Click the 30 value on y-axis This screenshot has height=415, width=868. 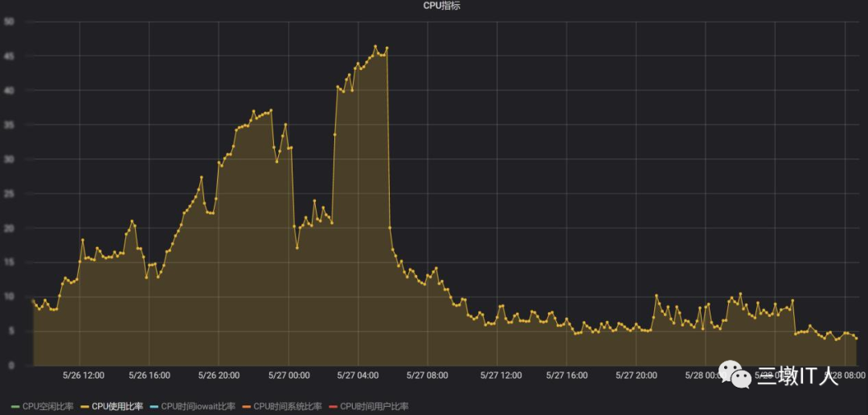pos(9,159)
